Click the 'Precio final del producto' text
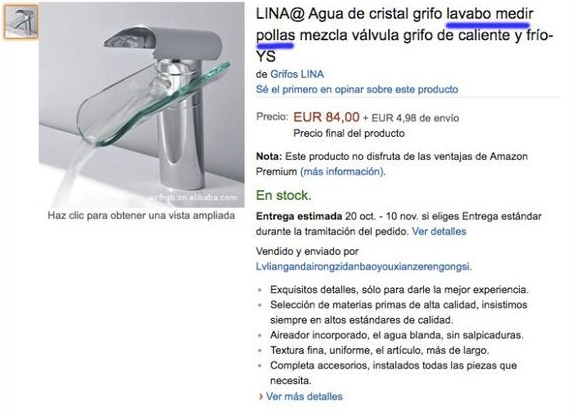Screen dimensions: 575x414 [x=349, y=133]
